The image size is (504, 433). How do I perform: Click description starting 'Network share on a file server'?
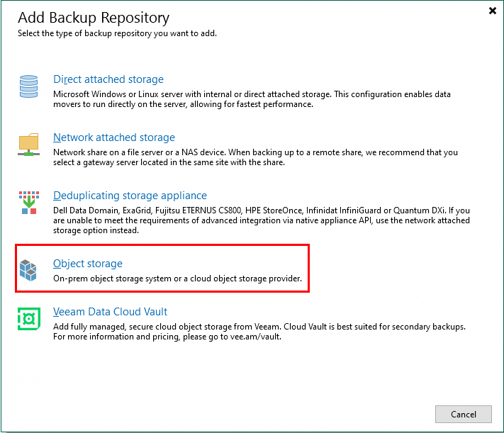255,157
